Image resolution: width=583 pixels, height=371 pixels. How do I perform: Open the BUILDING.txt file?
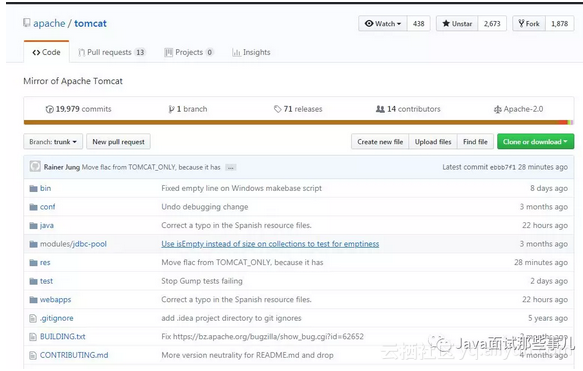63,336
